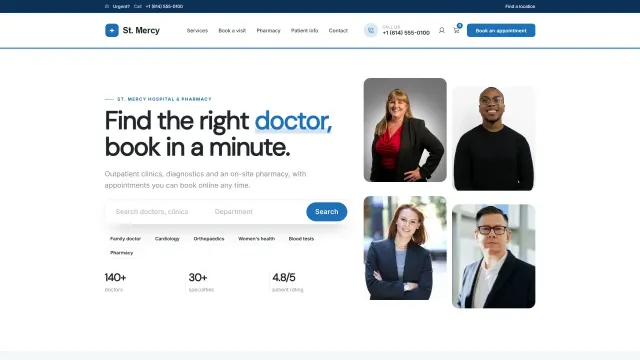Click photo of woman with crossed arms
Viewport: 640px width, 360px height.
[x=405, y=248]
